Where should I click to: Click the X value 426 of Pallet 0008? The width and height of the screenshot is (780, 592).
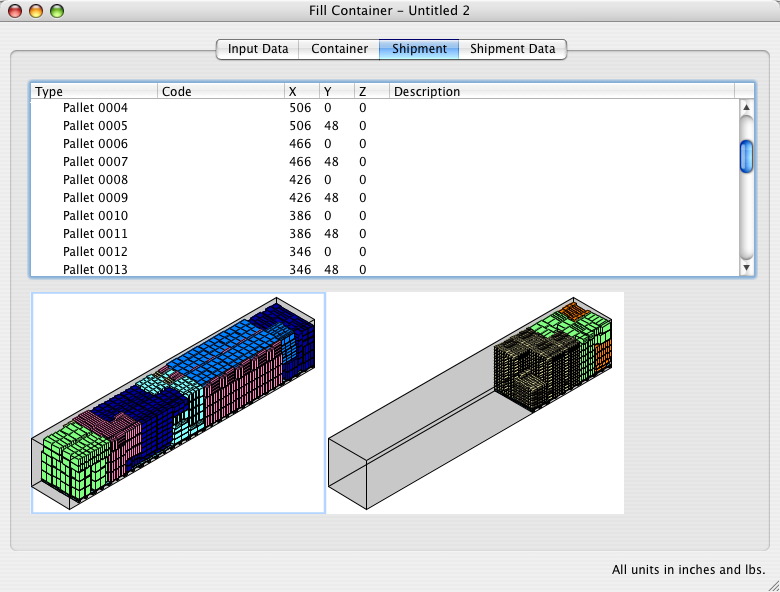click(300, 180)
